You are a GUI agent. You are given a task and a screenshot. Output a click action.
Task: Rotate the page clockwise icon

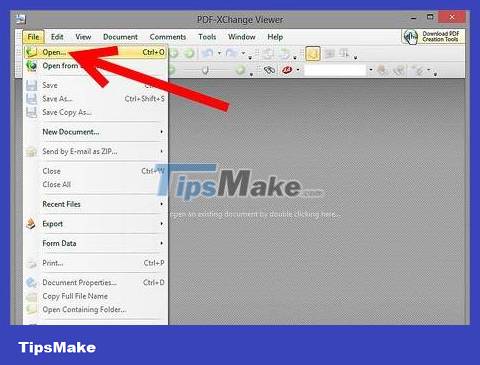point(285,53)
